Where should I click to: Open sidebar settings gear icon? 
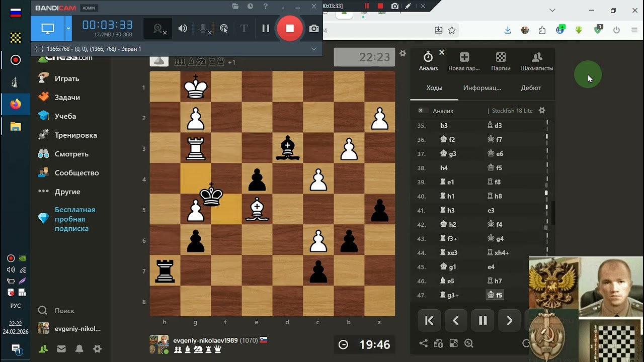[98, 348]
